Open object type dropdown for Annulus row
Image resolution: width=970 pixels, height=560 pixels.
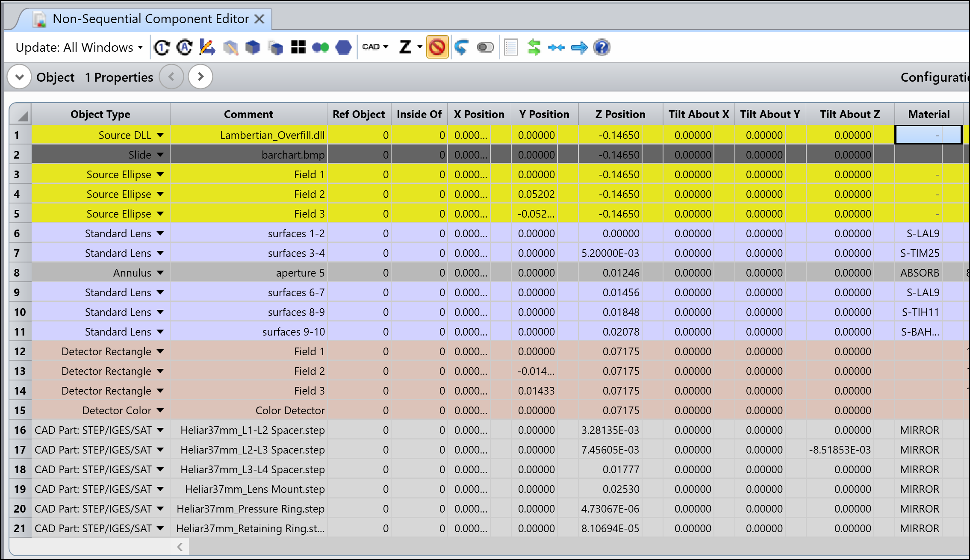160,273
